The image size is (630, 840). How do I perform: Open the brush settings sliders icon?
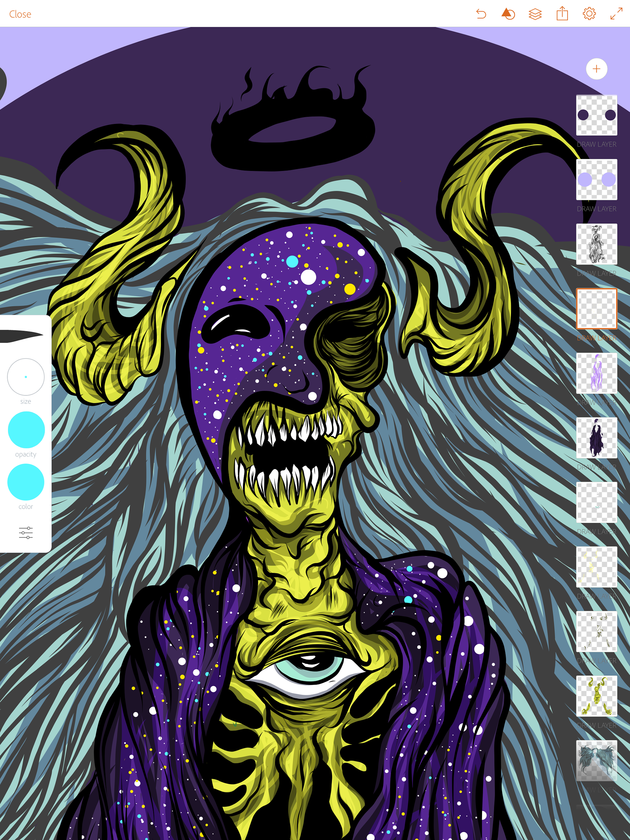click(26, 532)
